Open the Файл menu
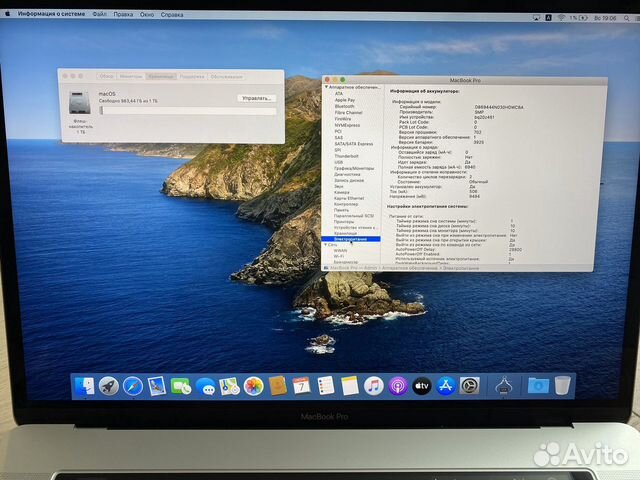640x480 pixels. 99,14
